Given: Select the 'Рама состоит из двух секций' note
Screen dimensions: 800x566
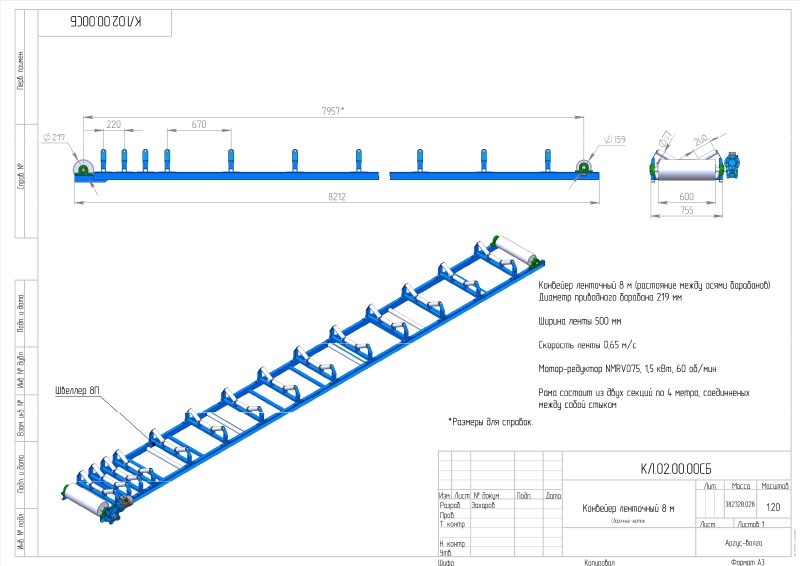Looking at the screenshot, I should pos(644,399).
